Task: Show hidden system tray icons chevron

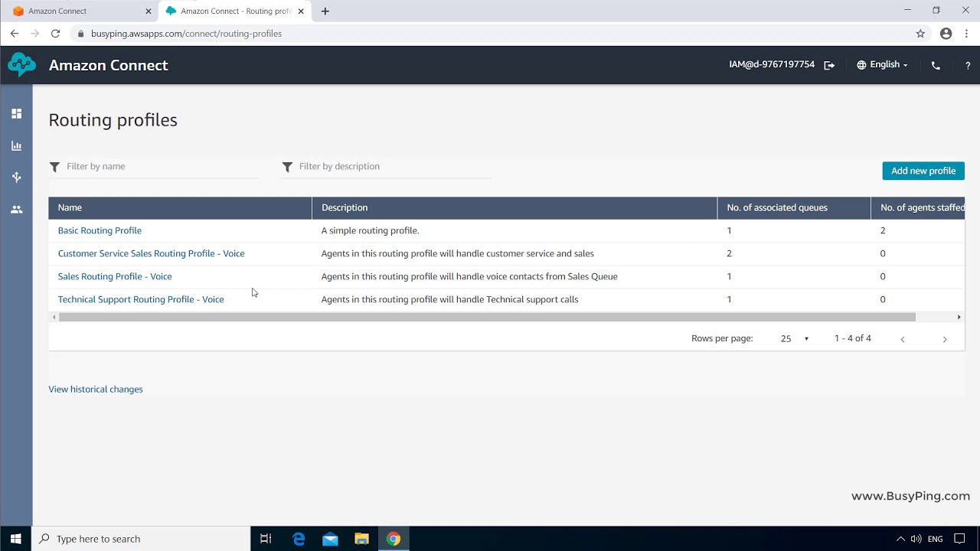Action: click(x=900, y=539)
